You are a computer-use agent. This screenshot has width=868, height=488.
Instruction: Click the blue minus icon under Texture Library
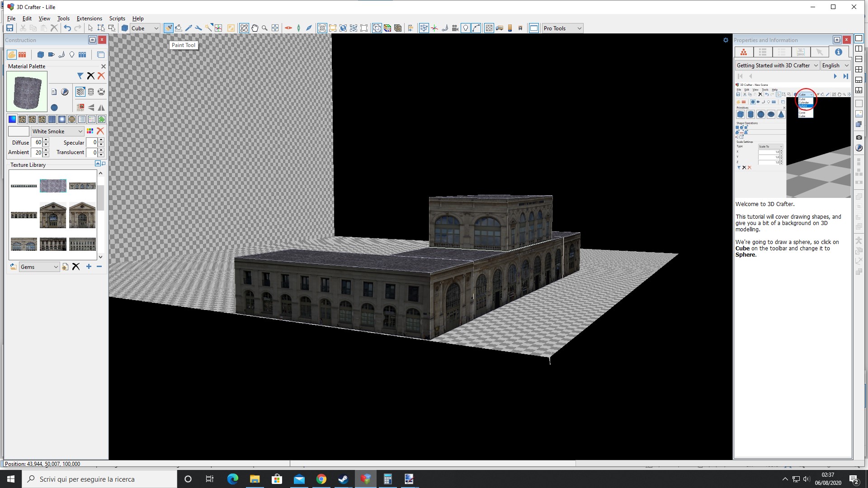click(99, 267)
